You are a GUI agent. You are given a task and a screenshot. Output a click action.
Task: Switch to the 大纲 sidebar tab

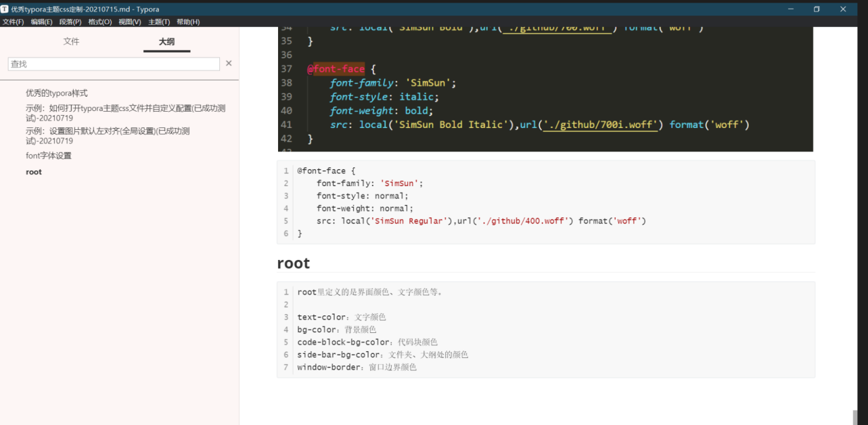point(166,42)
